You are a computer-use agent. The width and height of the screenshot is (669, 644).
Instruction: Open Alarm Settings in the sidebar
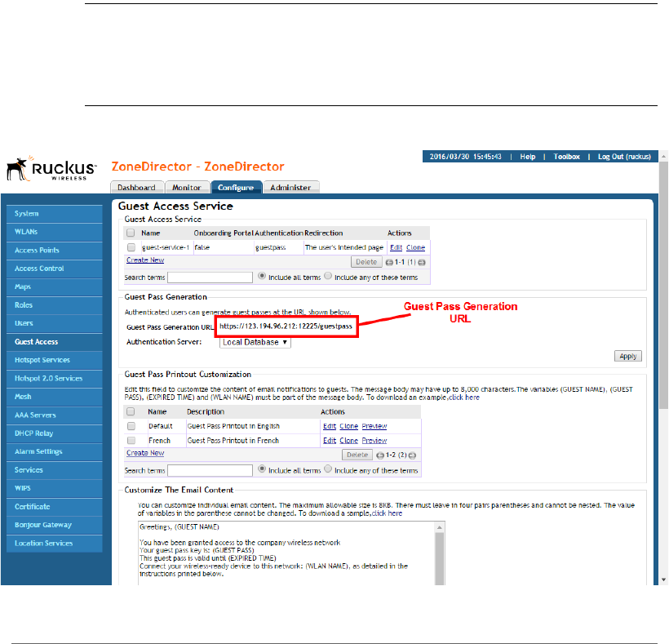pos(55,451)
